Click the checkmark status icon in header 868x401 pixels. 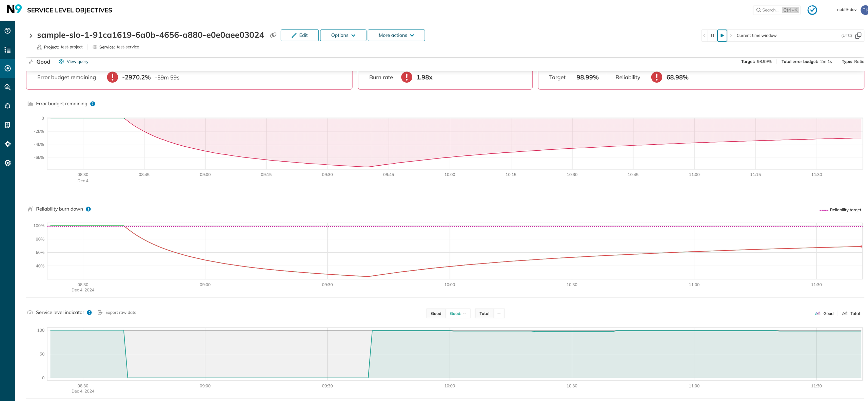812,10
